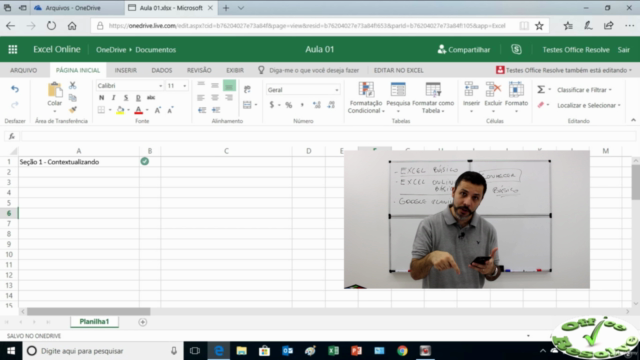
Task: Open the Excluir cells menu
Action: (493, 98)
